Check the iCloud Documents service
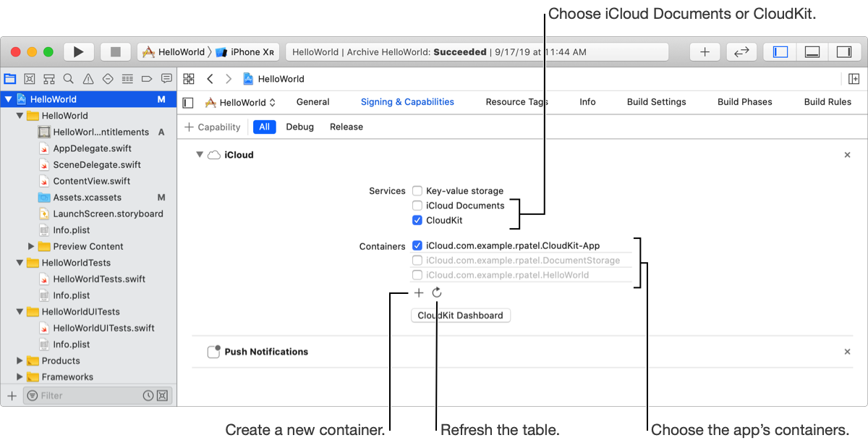868x443 pixels. pos(417,206)
